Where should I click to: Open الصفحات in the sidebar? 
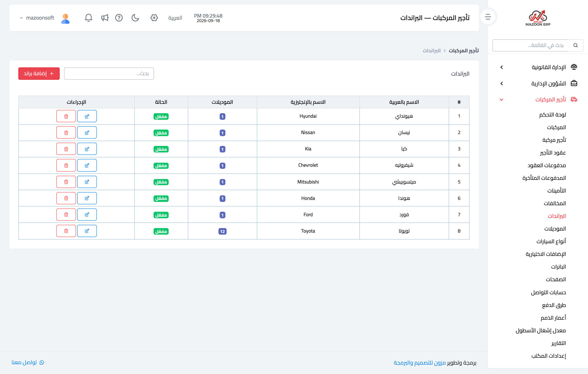(x=556, y=279)
